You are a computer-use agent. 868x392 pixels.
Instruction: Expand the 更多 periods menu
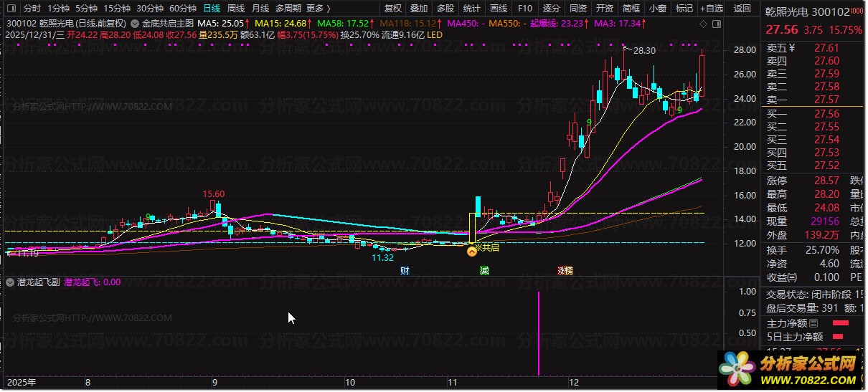click(x=319, y=9)
